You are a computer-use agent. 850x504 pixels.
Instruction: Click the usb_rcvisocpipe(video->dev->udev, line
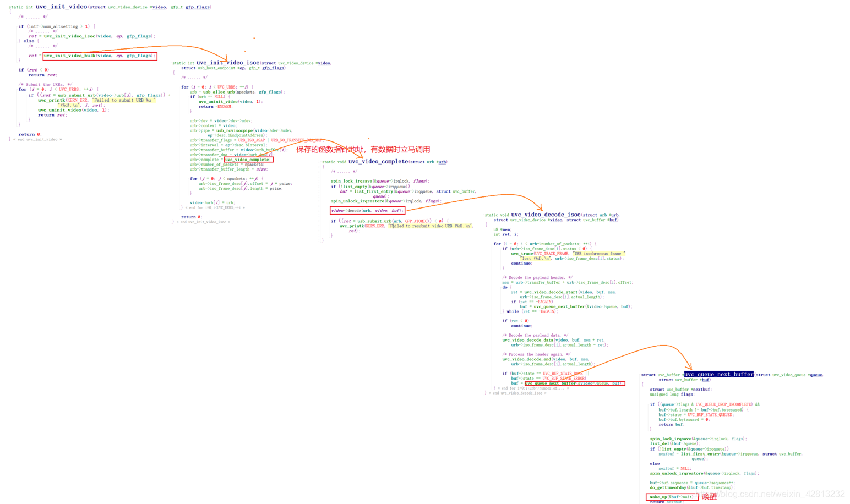pos(241,130)
